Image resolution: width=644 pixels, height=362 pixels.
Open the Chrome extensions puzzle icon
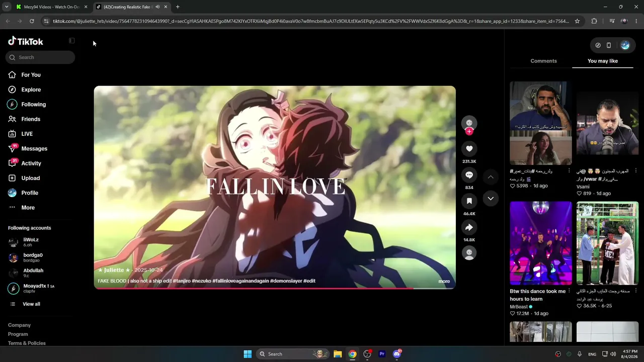click(594, 21)
